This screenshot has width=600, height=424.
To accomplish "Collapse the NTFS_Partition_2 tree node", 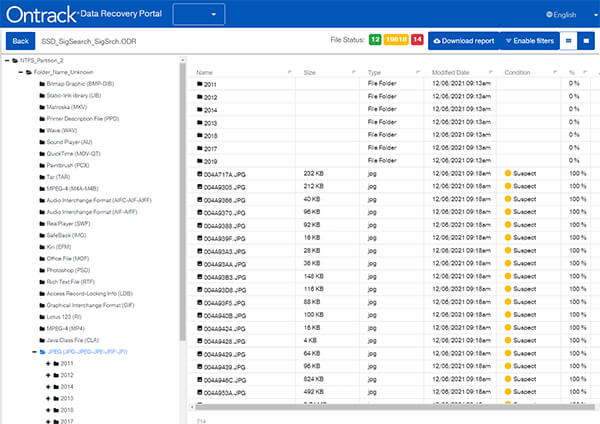I will [x=7, y=60].
